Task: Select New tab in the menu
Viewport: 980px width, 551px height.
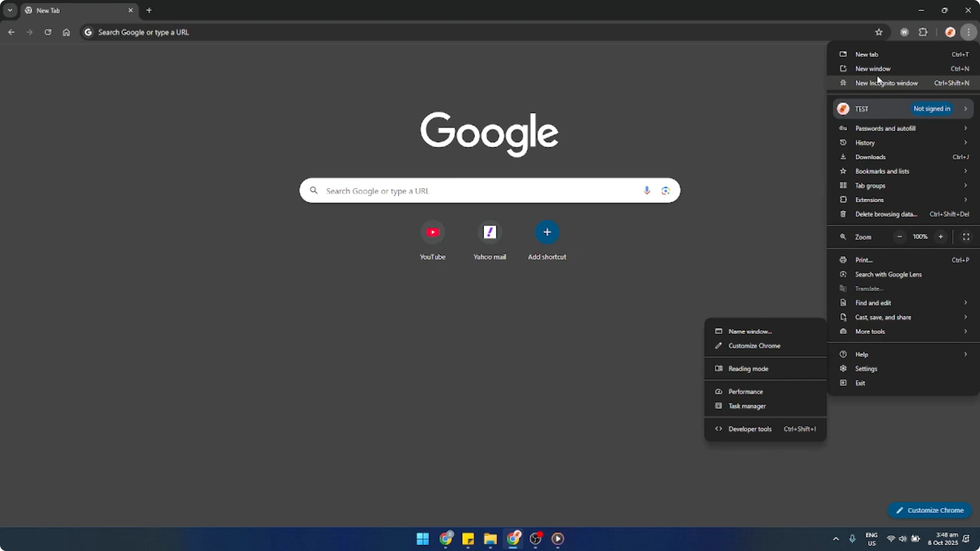Action: click(x=903, y=54)
